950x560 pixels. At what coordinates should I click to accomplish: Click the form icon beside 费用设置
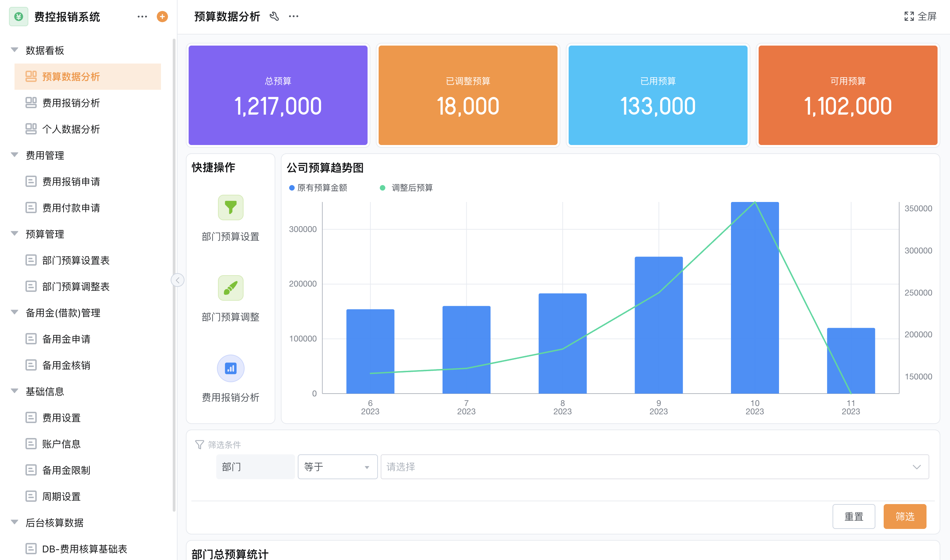click(31, 417)
